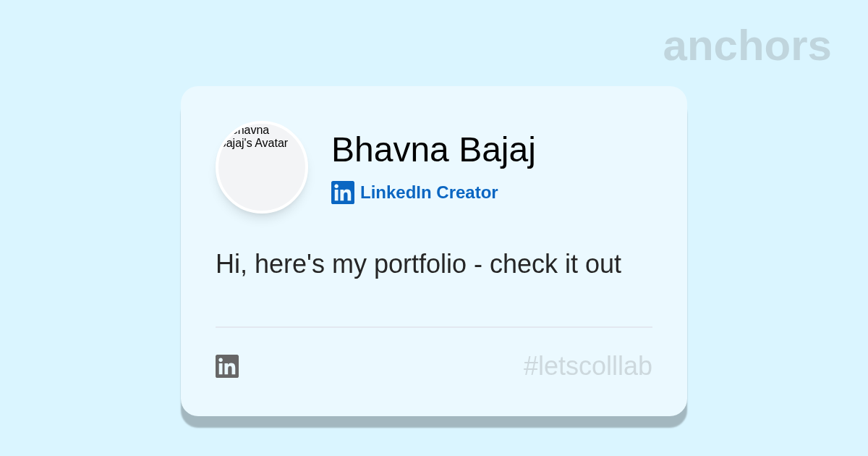Click the round avatar placeholder circle
Viewport: 868px width, 456px height.
click(262, 174)
